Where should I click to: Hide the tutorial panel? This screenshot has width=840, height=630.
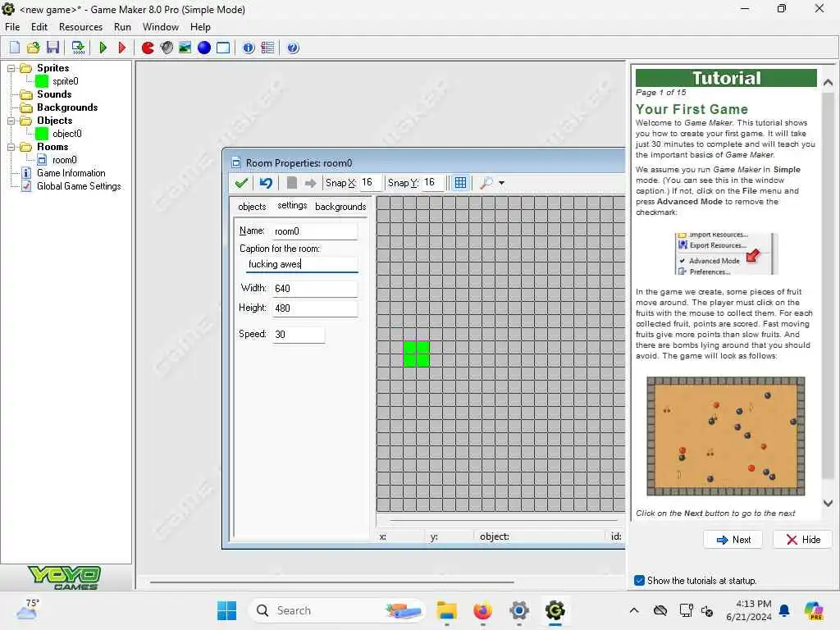tap(802, 540)
